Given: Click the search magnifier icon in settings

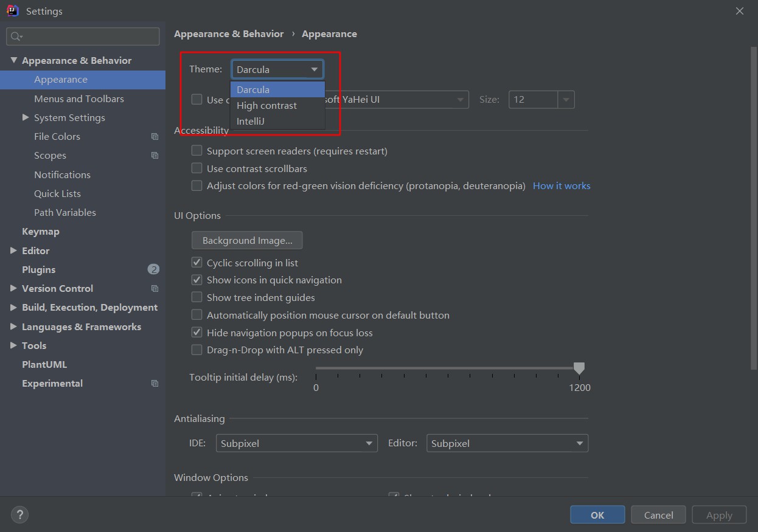Looking at the screenshot, I should 16,36.
